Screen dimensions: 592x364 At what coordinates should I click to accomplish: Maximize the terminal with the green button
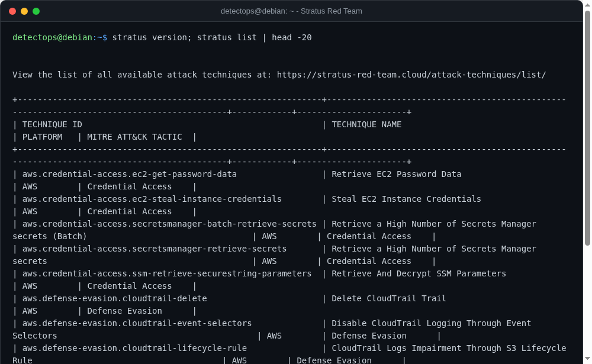pyautogui.click(x=36, y=11)
